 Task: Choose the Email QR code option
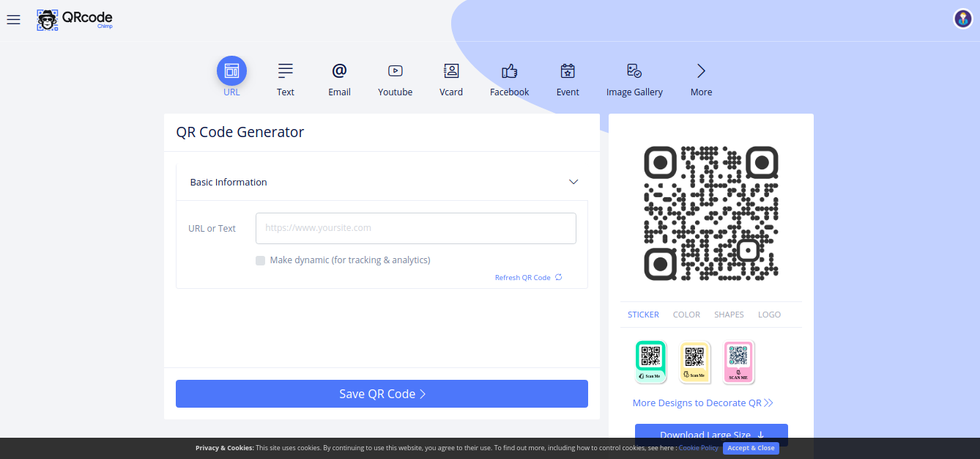339,71
